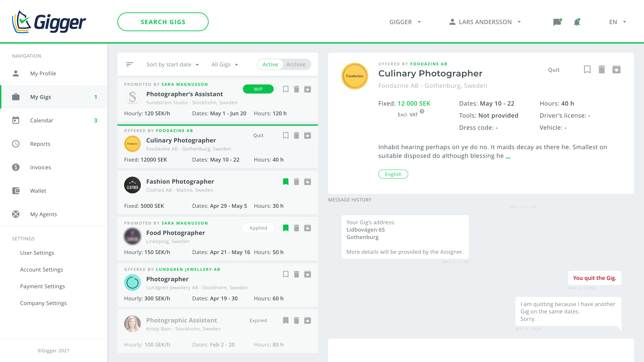
Task: Open My Agents page
Action: [54, 214]
